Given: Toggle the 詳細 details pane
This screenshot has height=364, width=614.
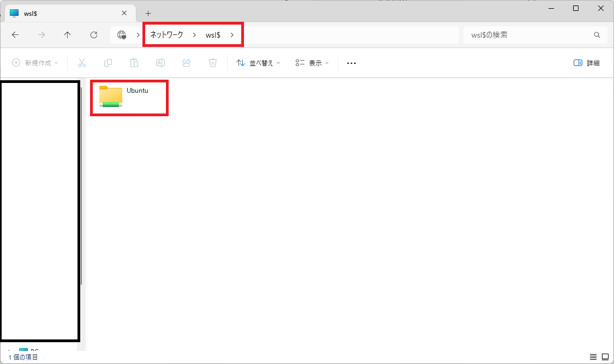Looking at the screenshot, I should click(587, 63).
